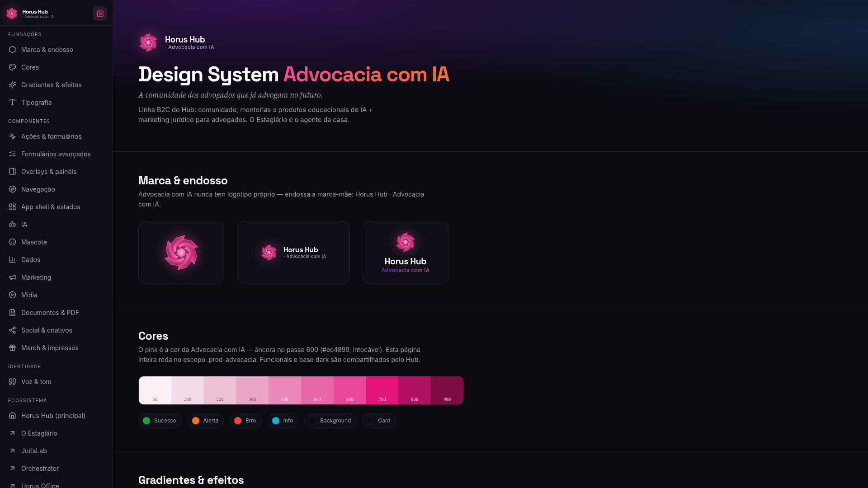Pick the pink 300 swatch
This screenshot has width=868, height=488.
pyautogui.click(x=252, y=390)
